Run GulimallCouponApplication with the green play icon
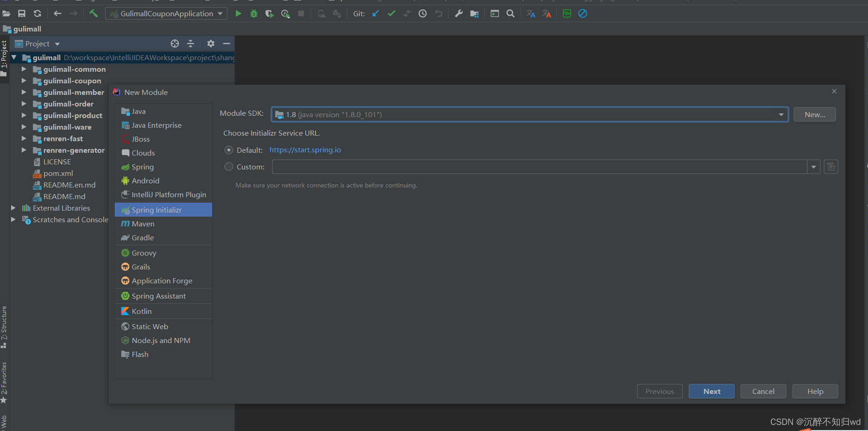The width and height of the screenshot is (868, 431). click(x=238, y=14)
